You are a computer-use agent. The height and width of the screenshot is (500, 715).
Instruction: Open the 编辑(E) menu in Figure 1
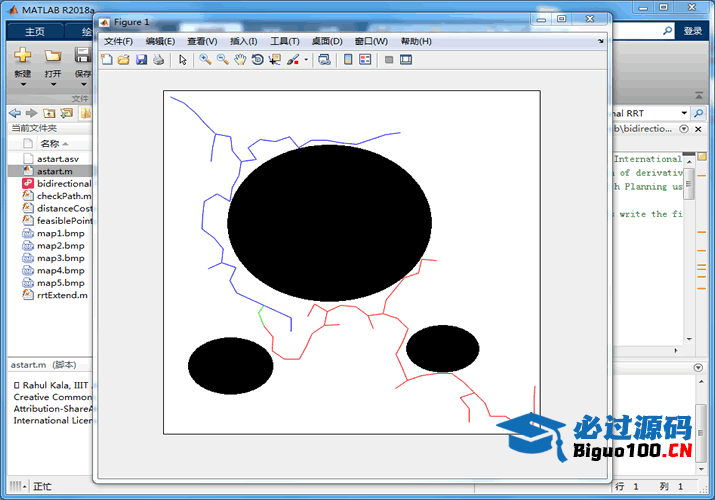pyautogui.click(x=160, y=41)
